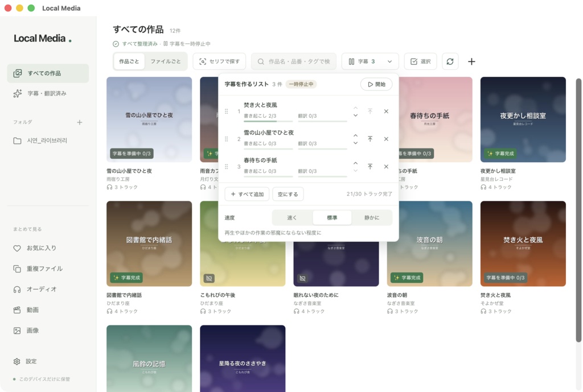Click the 21/30 トラック完了 text
This screenshot has width=583, height=392.
369,194
